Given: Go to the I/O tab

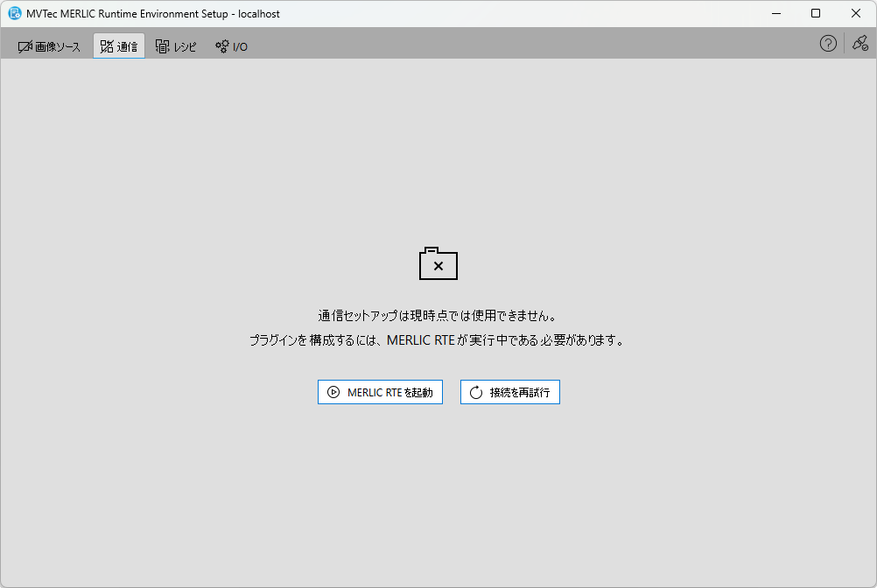Looking at the screenshot, I should [232, 46].
